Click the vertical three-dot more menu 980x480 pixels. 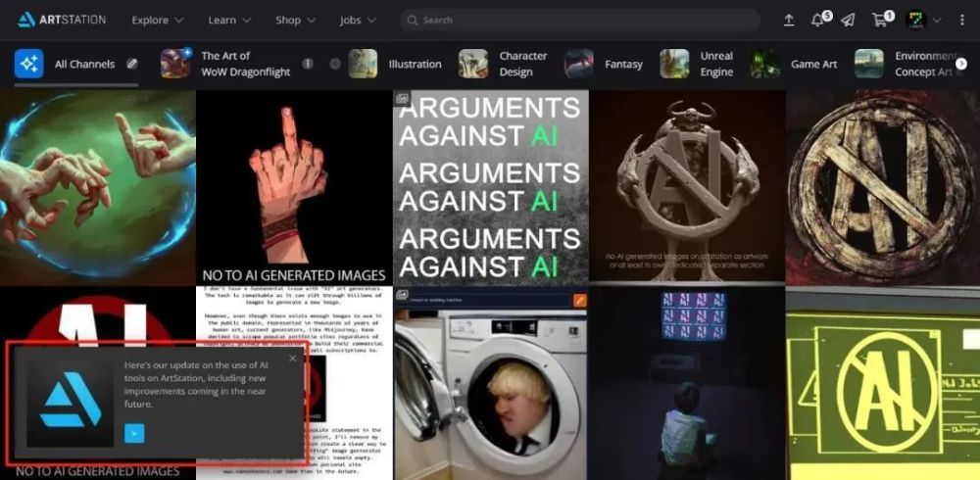point(962,21)
